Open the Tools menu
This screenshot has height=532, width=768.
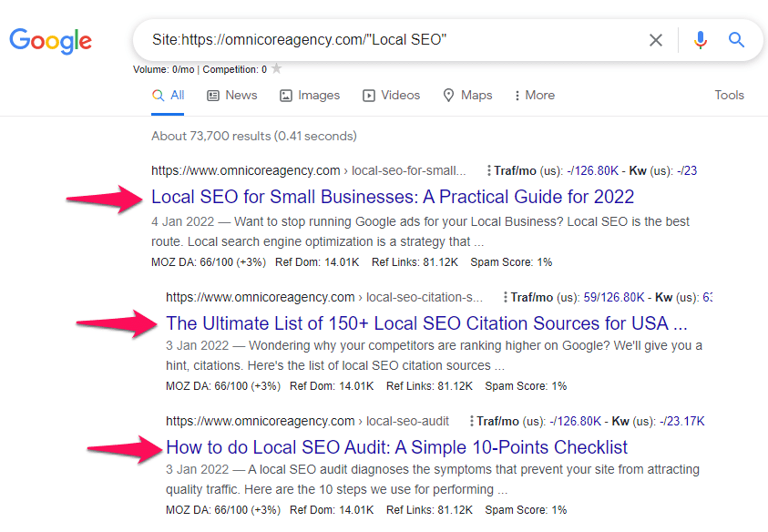click(729, 95)
